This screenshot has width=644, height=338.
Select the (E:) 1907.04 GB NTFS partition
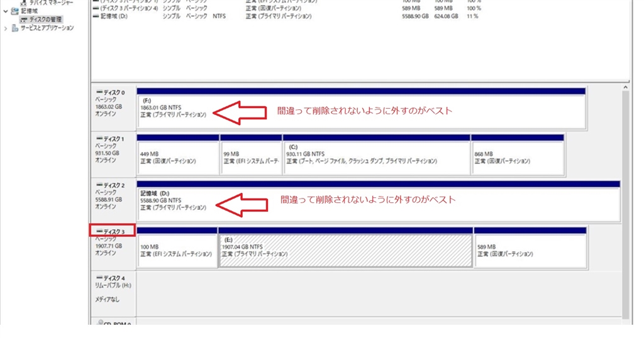[345, 251]
